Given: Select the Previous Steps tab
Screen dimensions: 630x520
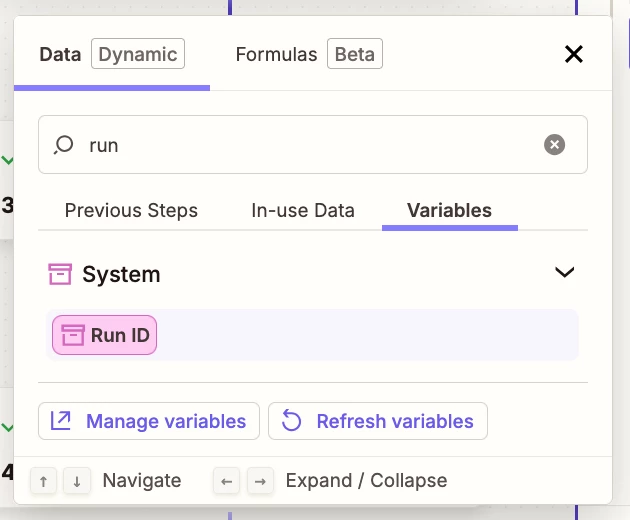Looking at the screenshot, I should pyautogui.click(x=131, y=211).
